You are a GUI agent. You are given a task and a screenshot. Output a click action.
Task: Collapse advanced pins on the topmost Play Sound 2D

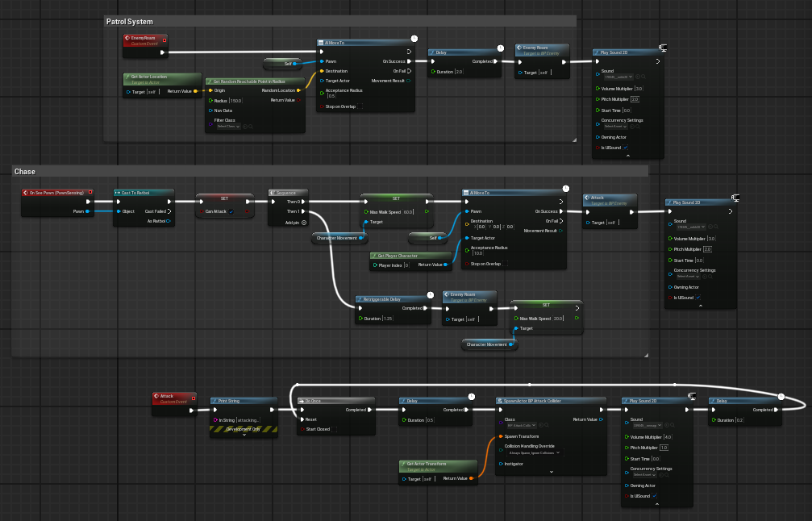[x=628, y=156]
